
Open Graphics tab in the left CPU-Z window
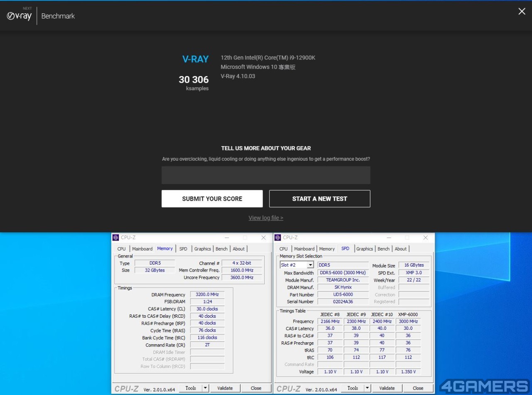202,249
